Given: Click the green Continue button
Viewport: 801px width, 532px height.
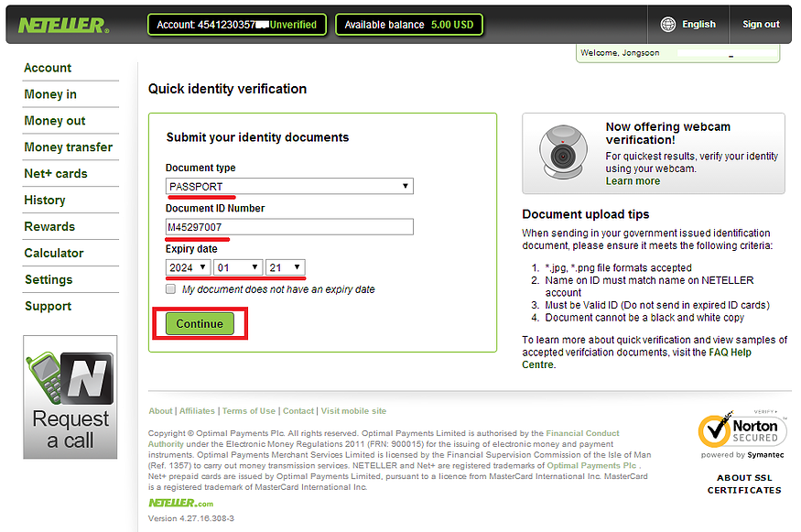Looking at the screenshot, I should point(200,323).
